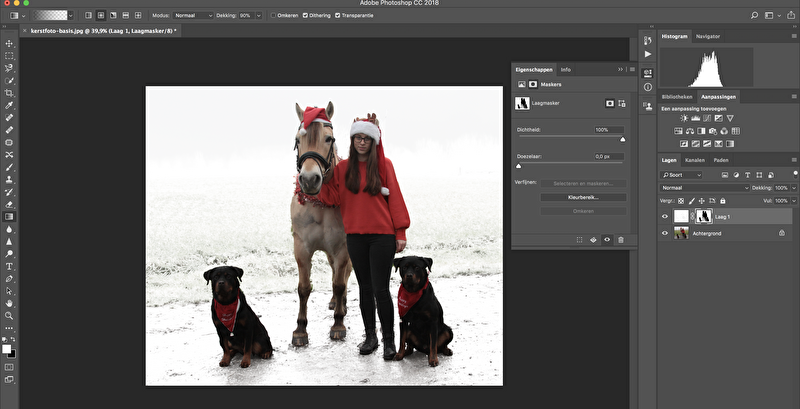800x409 pixels.
Task: Open the layer Dekking 100% dropdown arrow
Action: click(793, 188)
